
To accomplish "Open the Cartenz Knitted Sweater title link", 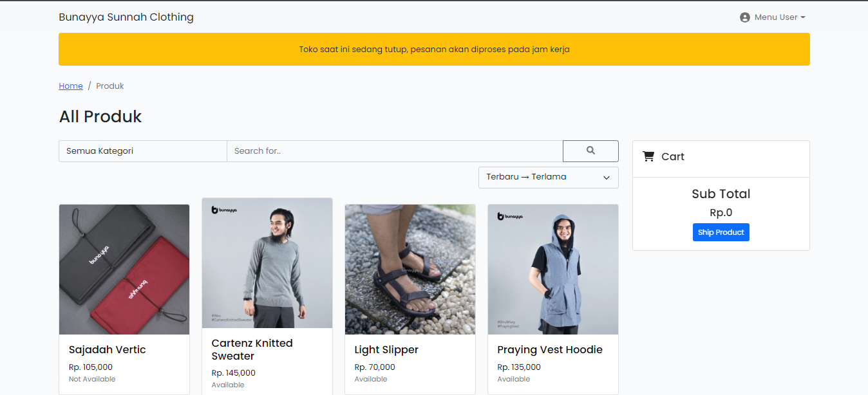I will [252, 349].
